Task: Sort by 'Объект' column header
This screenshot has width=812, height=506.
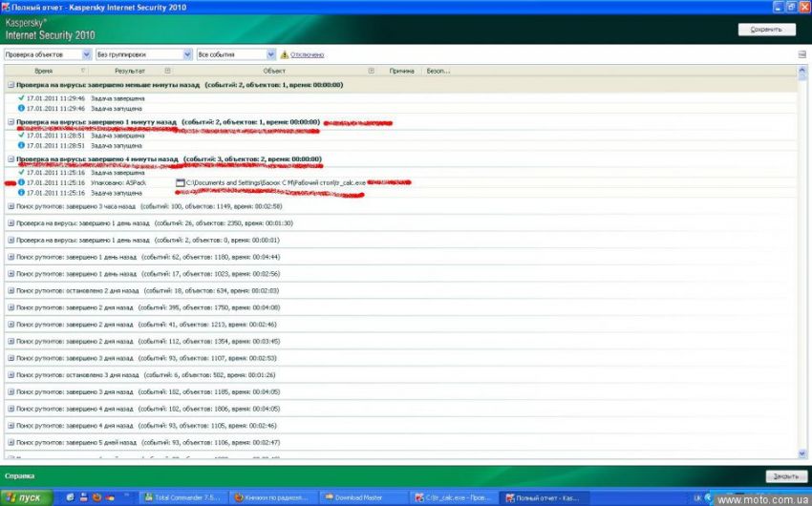Action: click(x=274, y=71)
